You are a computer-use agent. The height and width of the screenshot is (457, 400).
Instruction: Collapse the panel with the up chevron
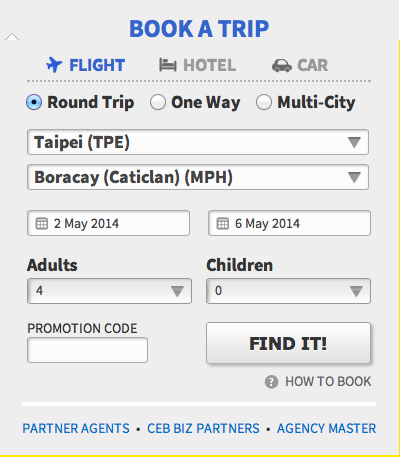click(x=12, y=37)
